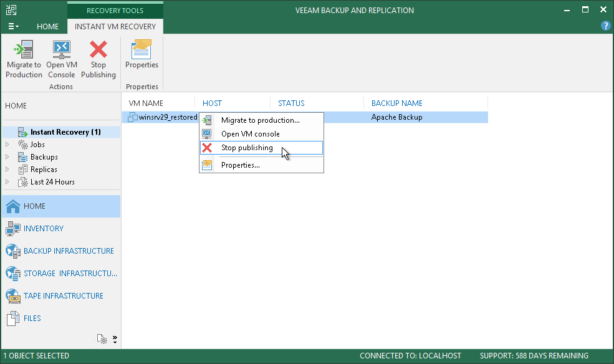This screenshot has height=364, width=614.
Task: Open the STORAGE INFRASTRUCTURE view
Action: pyautogui.click(x=62, y=273)
